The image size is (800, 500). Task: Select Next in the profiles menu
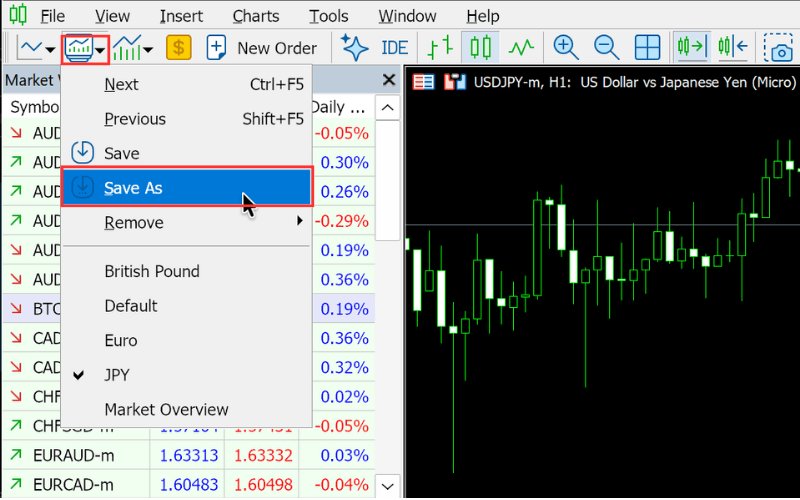pyautogui.click(x=187, y=84)
